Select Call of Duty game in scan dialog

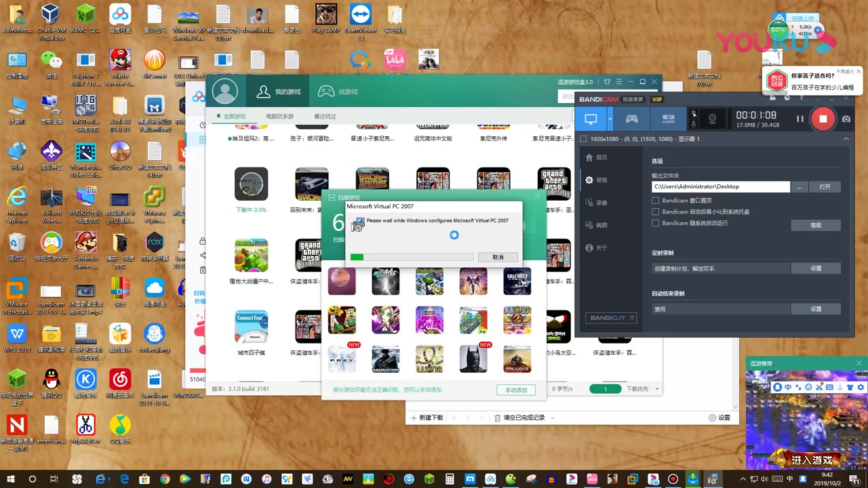(517, 281)
